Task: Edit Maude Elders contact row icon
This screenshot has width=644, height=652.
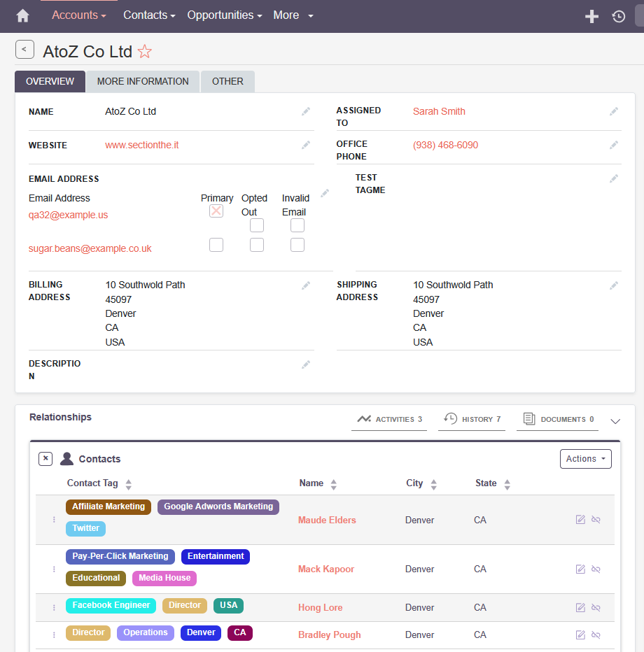Action: (x=580, y=520)
